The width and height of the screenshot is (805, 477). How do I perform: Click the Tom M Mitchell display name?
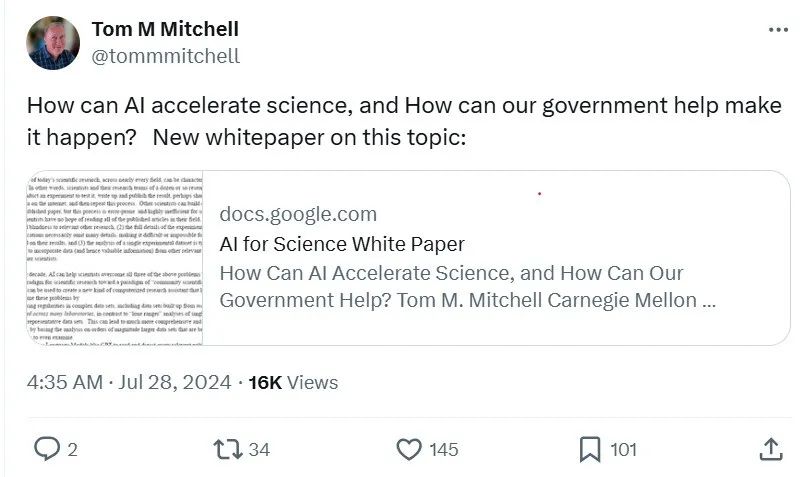[165, 29]
